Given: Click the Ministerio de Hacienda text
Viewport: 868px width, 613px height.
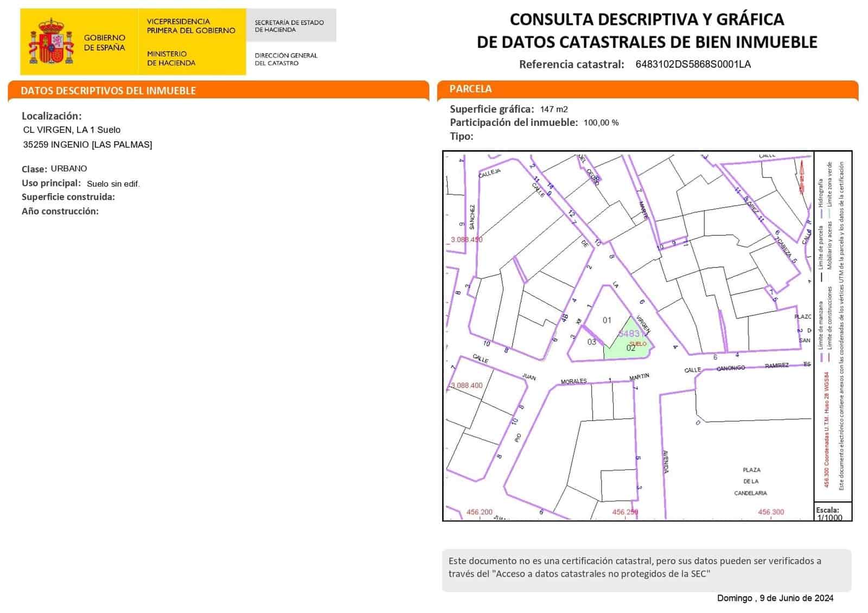Looking at the screenshot, I should pyautogui.click(x=171, y=58).
